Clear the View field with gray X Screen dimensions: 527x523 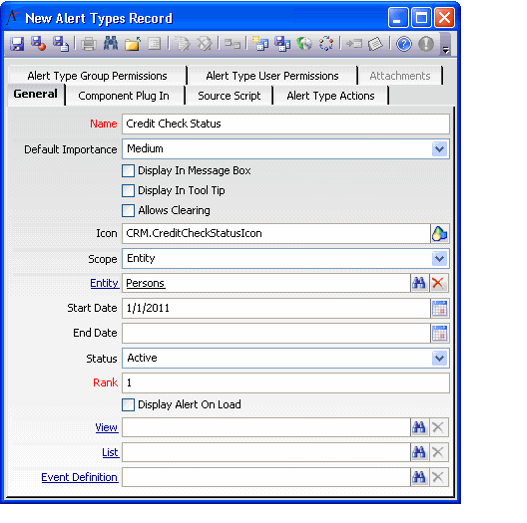(x=438, y=427)
